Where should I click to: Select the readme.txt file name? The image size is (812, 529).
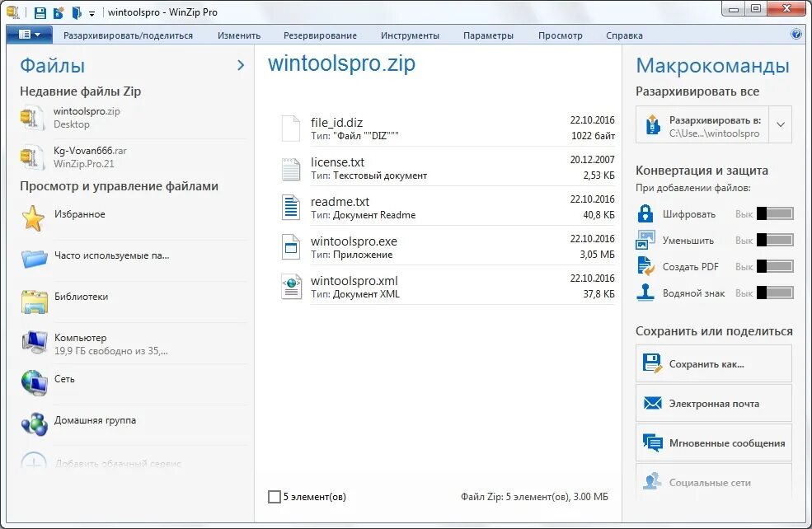[x=340, y=202]
